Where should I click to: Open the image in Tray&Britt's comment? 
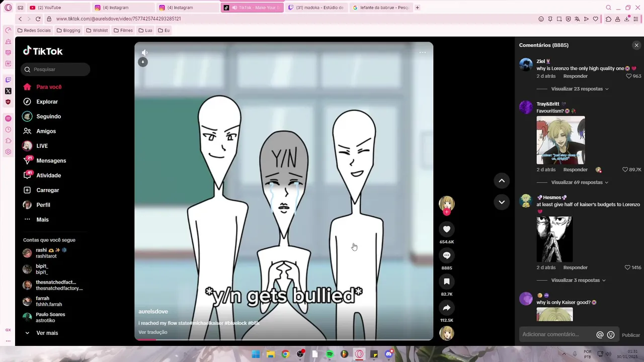tap(560, 140)
